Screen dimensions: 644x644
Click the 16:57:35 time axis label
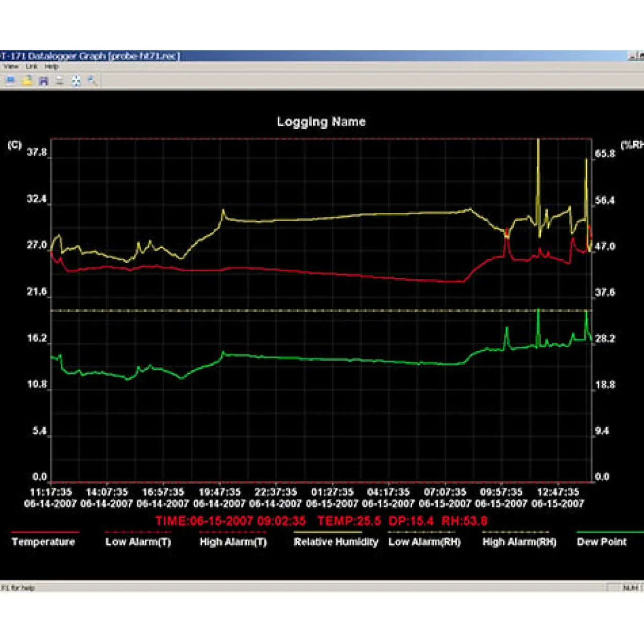pos(163,492)
